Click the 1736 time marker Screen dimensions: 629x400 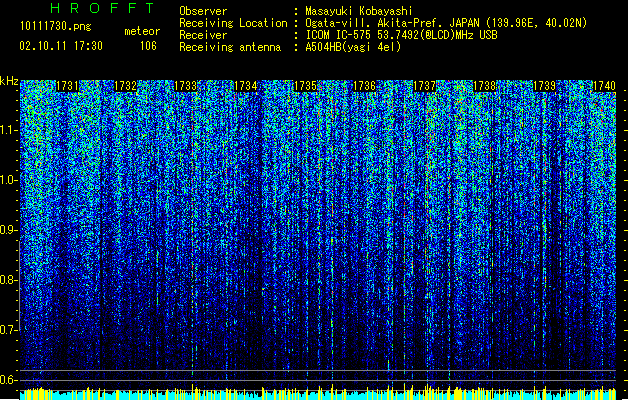(364, 86)
